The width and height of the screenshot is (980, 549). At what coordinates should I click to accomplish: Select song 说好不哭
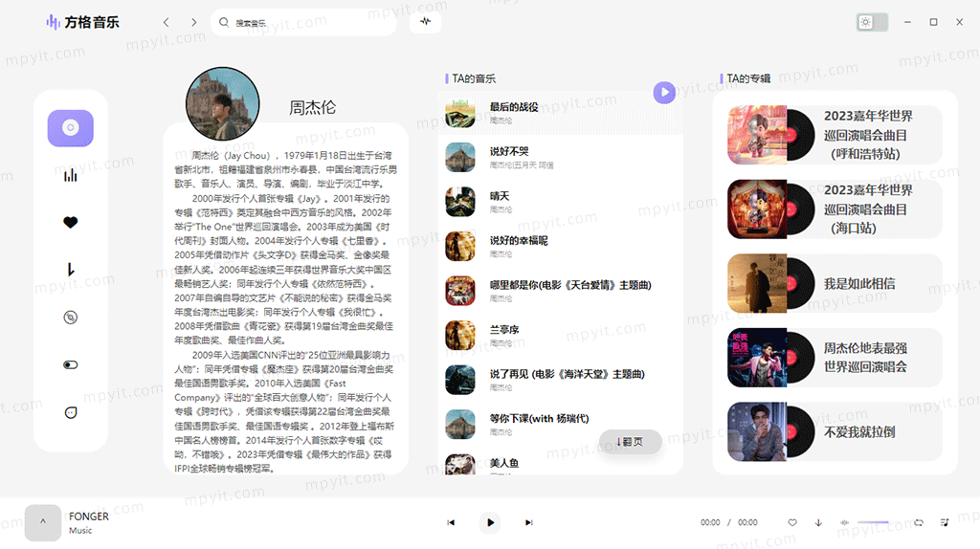click(561, 158)
